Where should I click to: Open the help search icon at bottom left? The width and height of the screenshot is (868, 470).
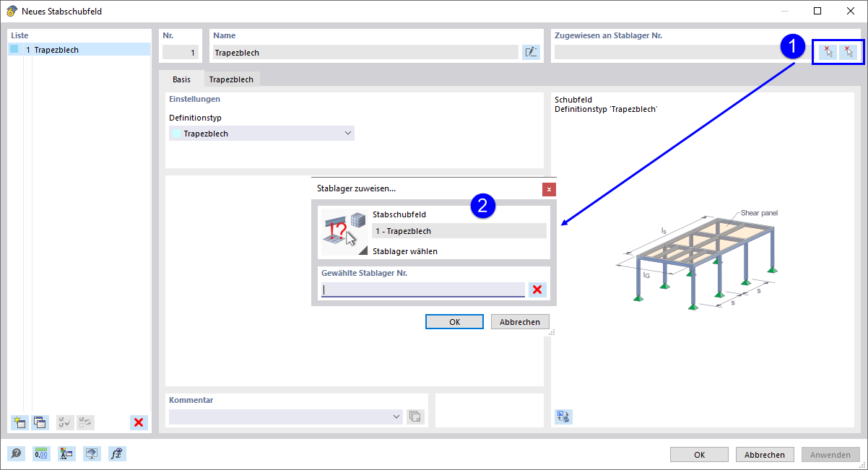[16, 453]
